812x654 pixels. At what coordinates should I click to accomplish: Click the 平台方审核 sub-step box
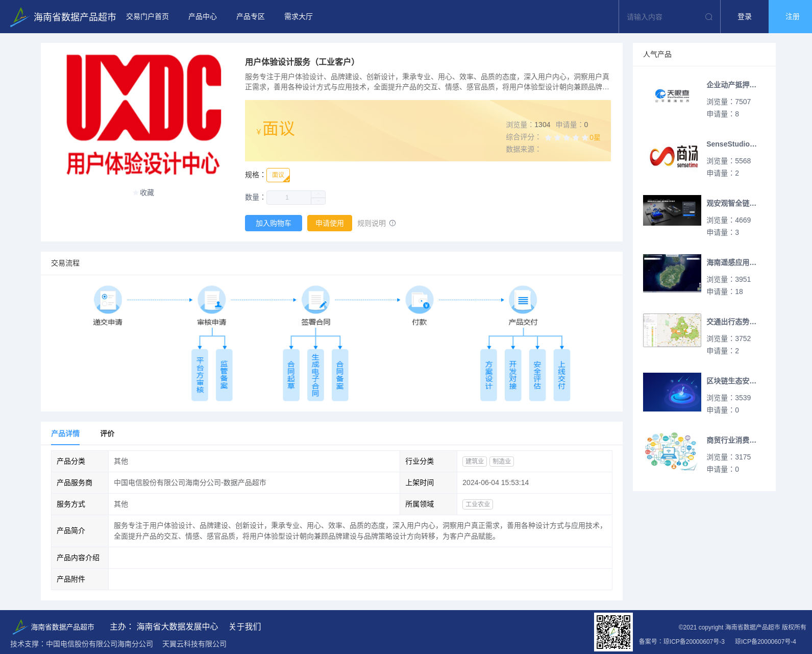(x=200, y=375)
